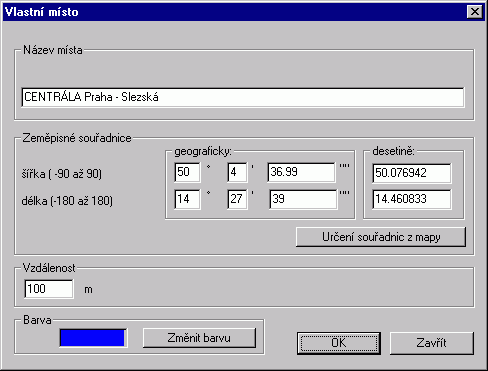Close the Vlastní místo dialog window
This screenshot has height=371, width=488.
click(x=474, y=12)
